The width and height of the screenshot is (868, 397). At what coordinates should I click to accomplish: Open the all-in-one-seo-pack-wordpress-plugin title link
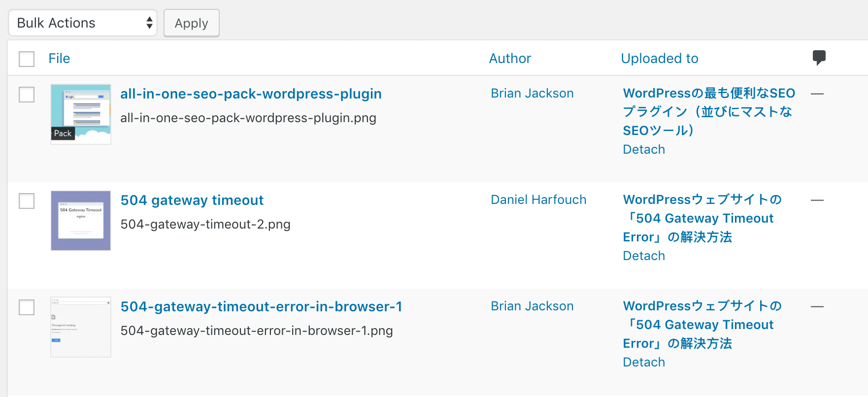(x=251, y=94)
